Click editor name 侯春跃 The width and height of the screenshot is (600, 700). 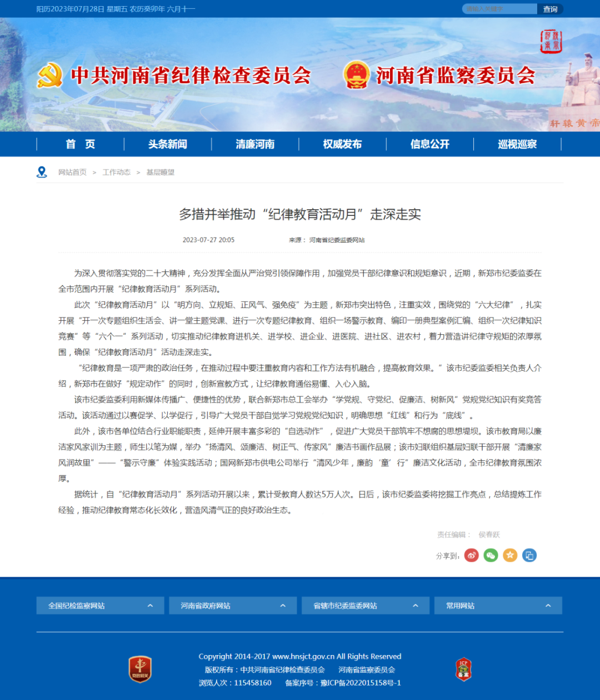tap(489, 535)
